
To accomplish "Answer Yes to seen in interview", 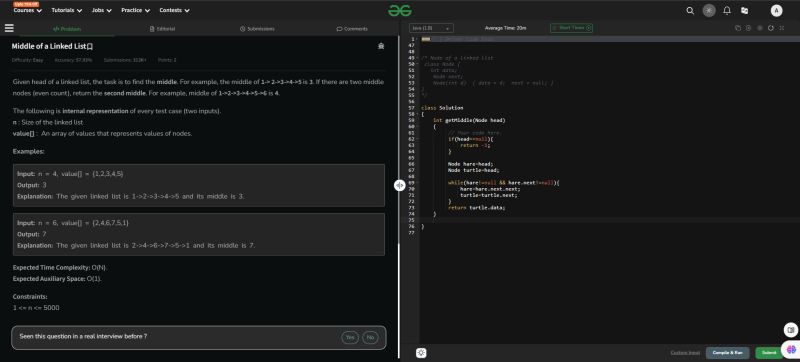I will tap(349, 337).
